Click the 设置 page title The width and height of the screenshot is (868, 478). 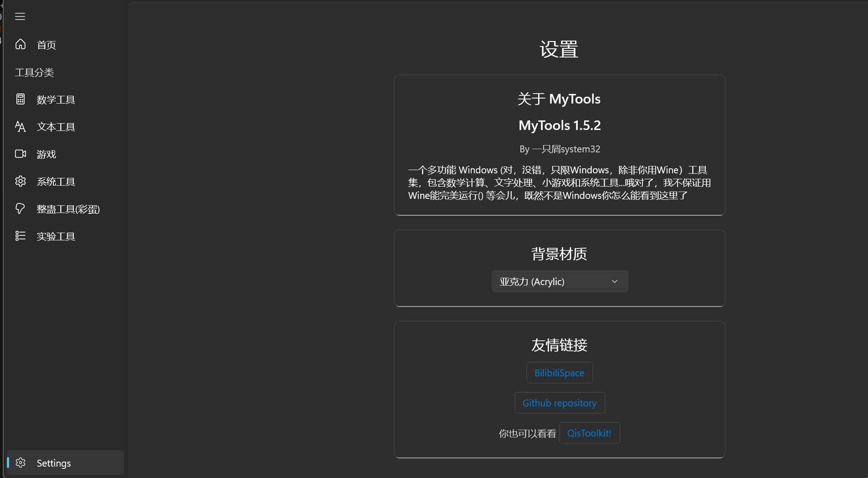point(559,49)
